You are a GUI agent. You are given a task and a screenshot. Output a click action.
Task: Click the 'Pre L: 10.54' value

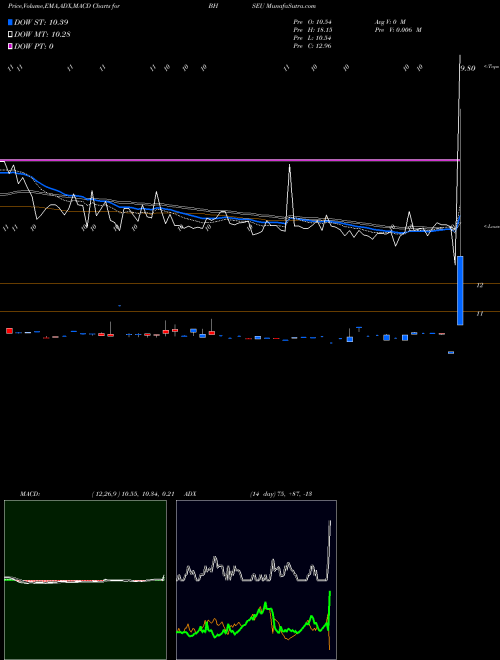pyautogui.click(x=312, y=38)
